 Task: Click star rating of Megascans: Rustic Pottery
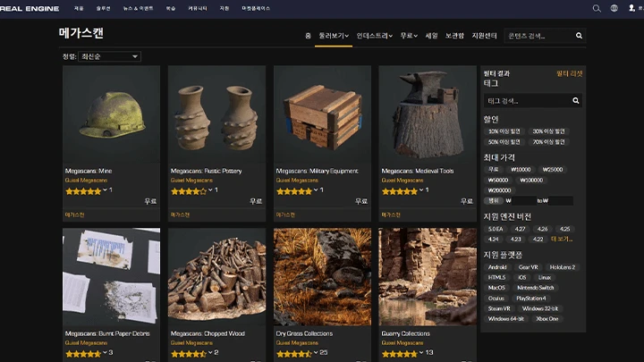189,191
